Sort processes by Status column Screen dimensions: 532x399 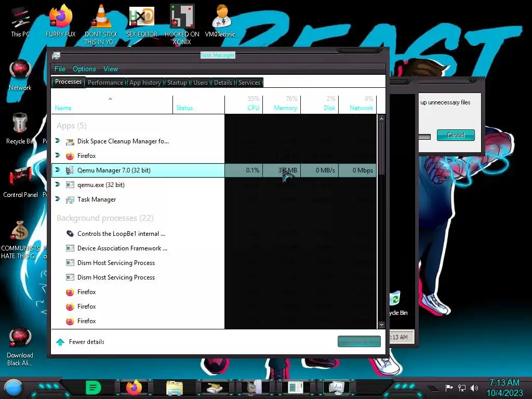click(x=198, y=104)
